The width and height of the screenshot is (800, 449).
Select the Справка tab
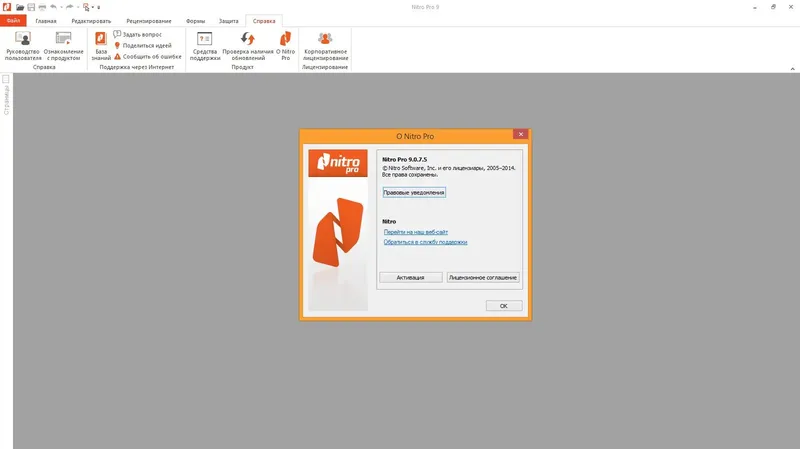tap(264, 21)
